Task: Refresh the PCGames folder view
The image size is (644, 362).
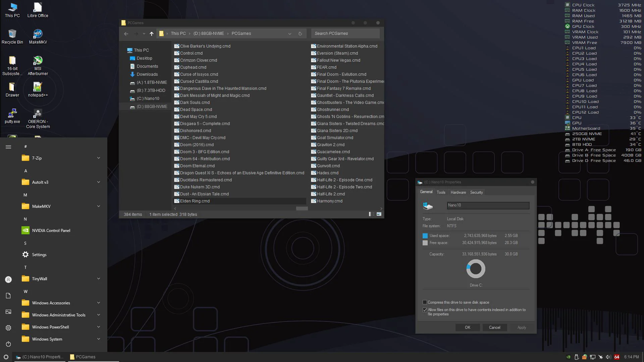Action: tap(300, 34)
